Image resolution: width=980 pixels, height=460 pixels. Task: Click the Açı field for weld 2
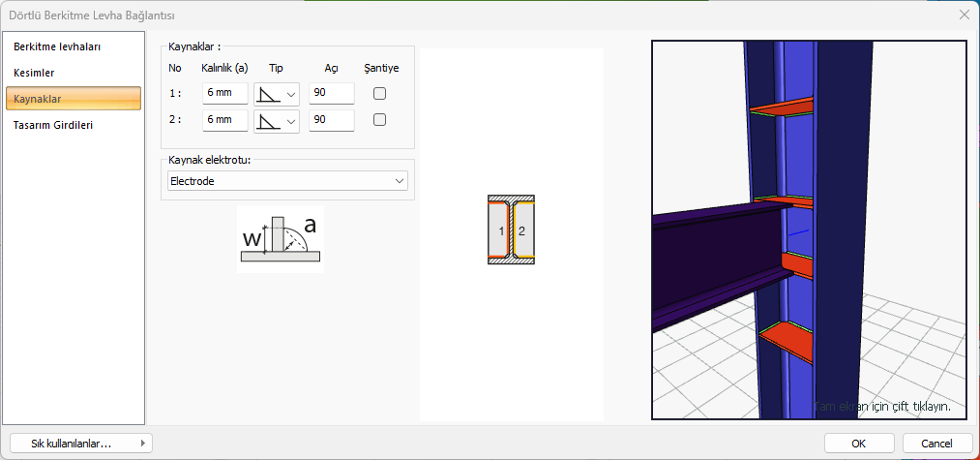[331, 120]
